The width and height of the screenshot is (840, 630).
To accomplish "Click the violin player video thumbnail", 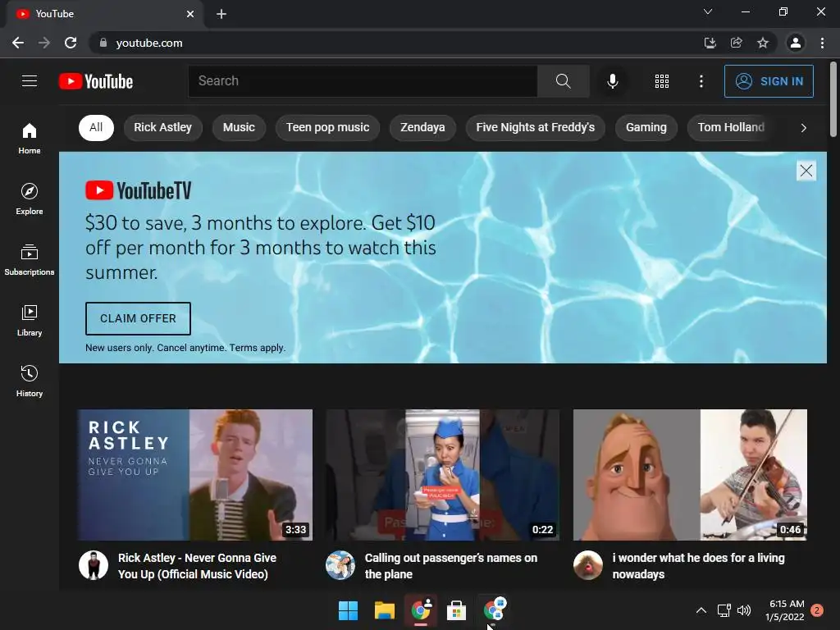I will (690, 475).
